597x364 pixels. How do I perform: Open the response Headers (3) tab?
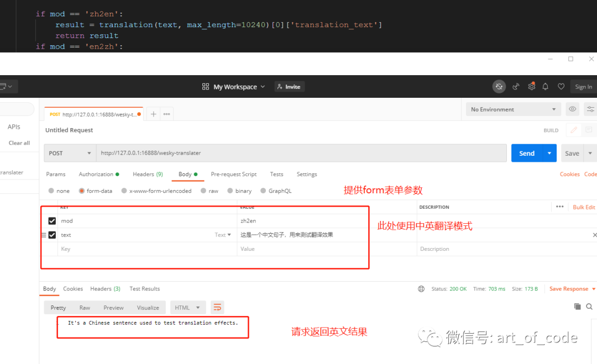106,289
